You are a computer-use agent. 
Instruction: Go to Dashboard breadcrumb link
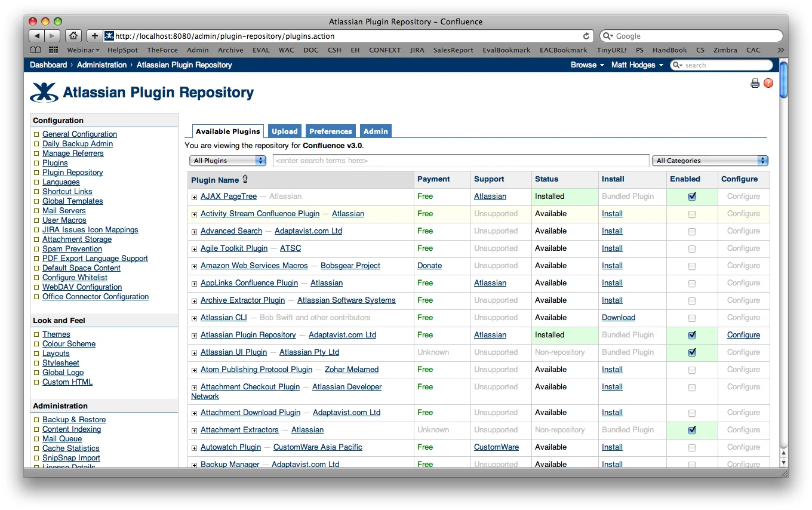[48, 65]
